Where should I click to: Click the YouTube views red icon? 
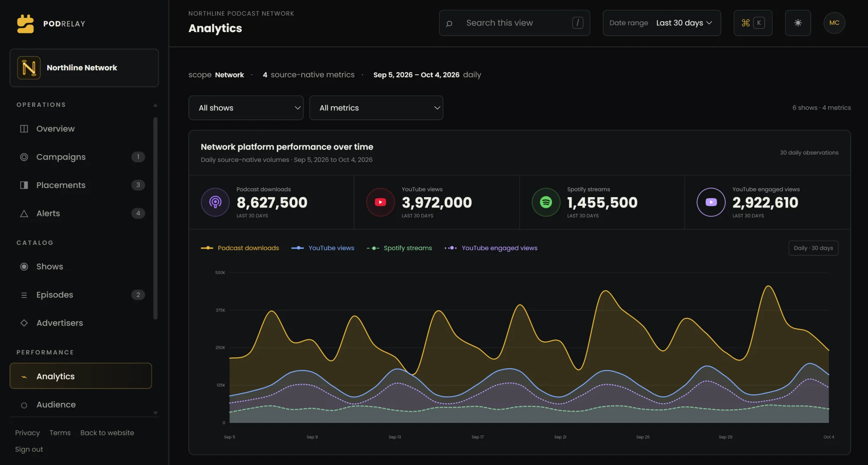381,202
